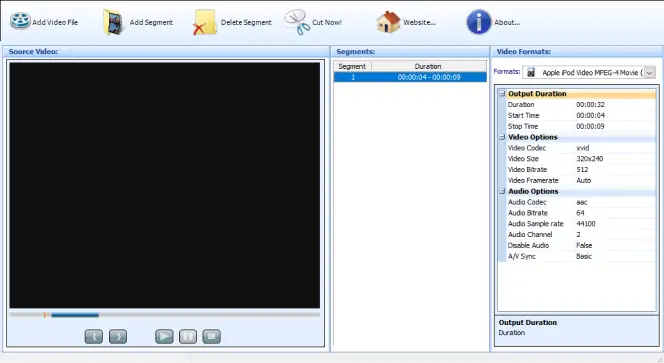Viewport: 664px width, 363px height.
Task: Set segment start with left bracket button
Action: click(94, 337)
